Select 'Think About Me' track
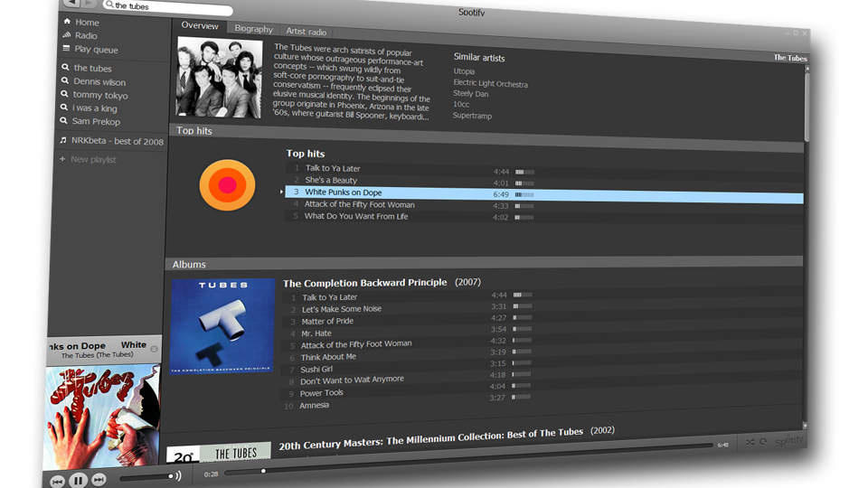The image size is (868, 488). click(328, 357)
